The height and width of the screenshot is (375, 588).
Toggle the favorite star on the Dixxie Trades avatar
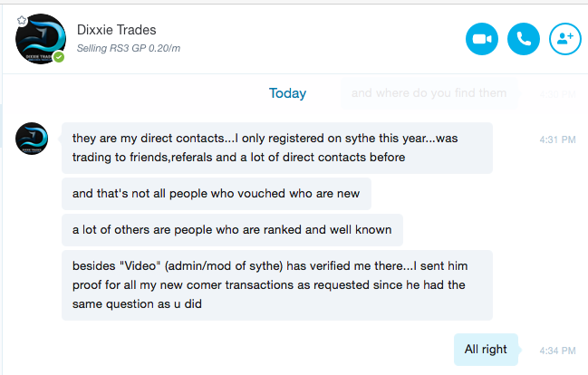click(22, 20)
